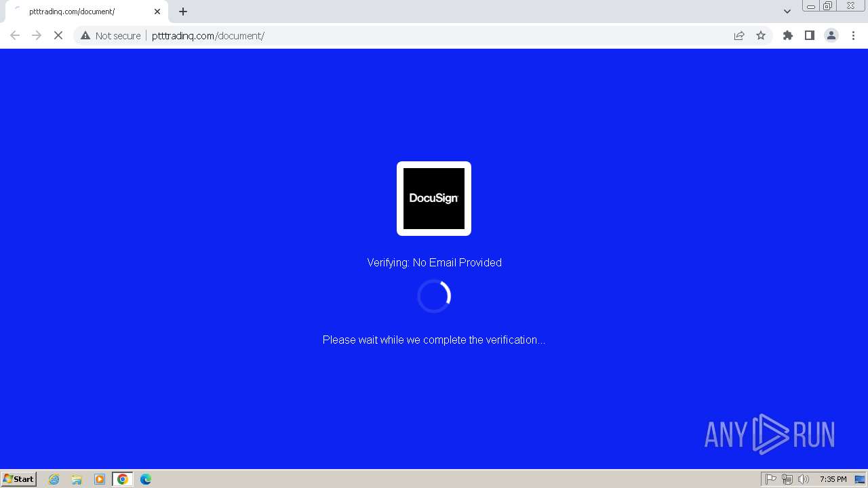Toggle the browser side panel
The width and height of the screenshot is (868, 488).
click(x=810, y=35)
